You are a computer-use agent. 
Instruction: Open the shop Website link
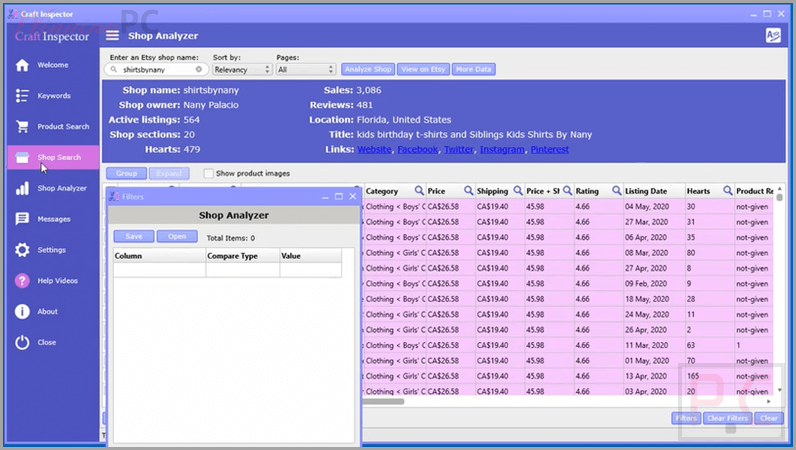pyautogui.click(x=374, y=149)
